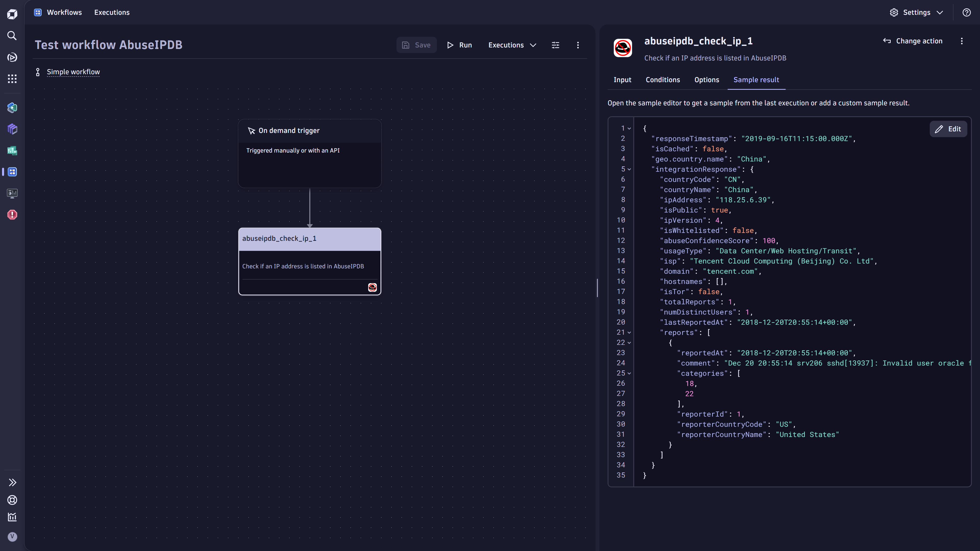This screenshot has height=551, width=980.
Task: Open the Workflows app icon in sidebar
Action: [12, 172]
